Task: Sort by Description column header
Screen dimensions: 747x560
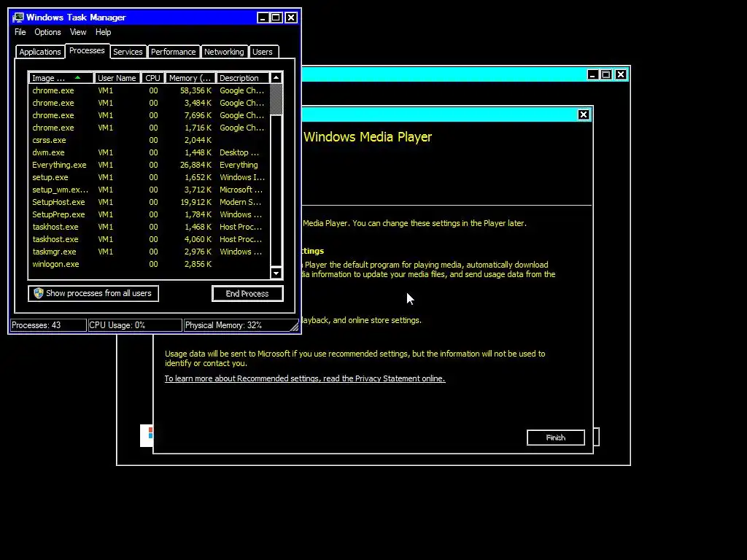Action: pyautogui.click(x=243, y=77)
